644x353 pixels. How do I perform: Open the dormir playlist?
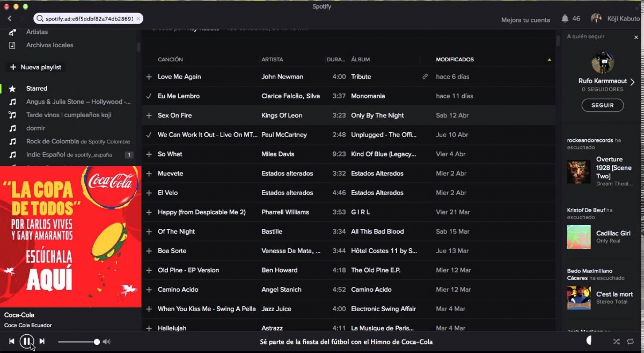35,128
